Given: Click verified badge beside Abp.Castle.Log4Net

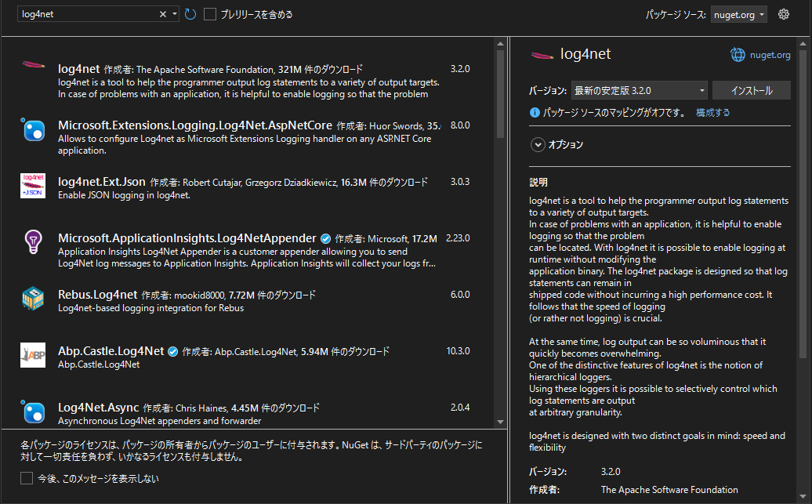Looking at the screenshot, I should coord(173,351).
